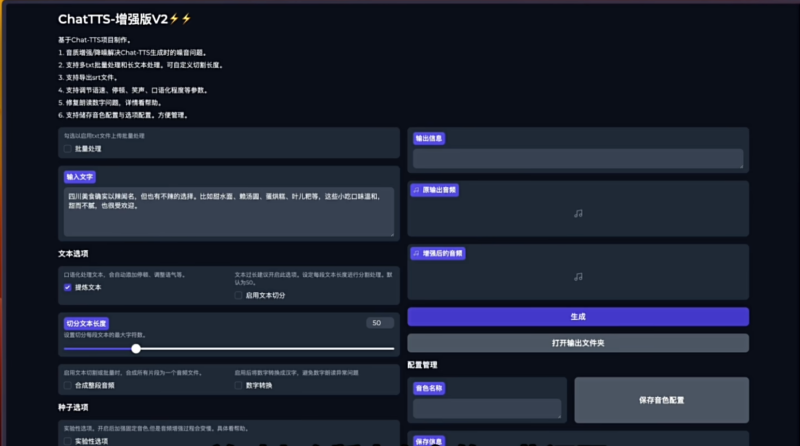Click the 输出信息 text box

(x=578, y=158)
